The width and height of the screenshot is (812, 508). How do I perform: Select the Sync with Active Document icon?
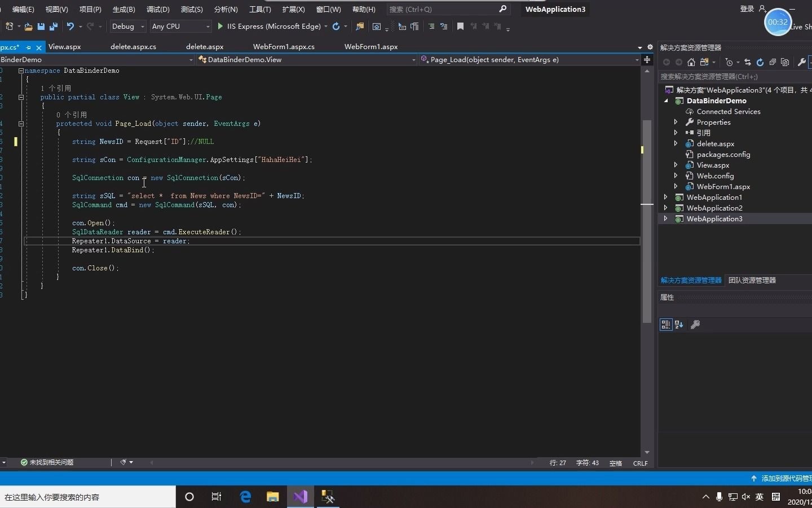[748, 63]
